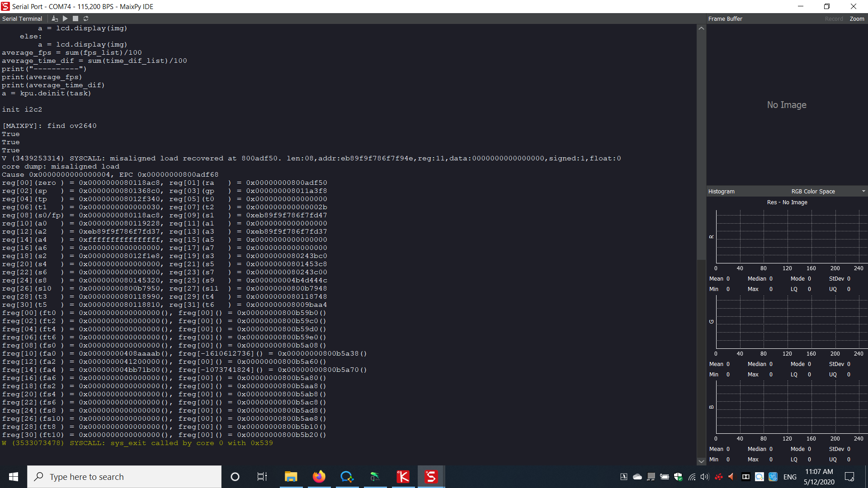The height and width of the screenshot is (488, 868).
Task: Open OneDrive from the system tray
Action: (x=637, y=477)
